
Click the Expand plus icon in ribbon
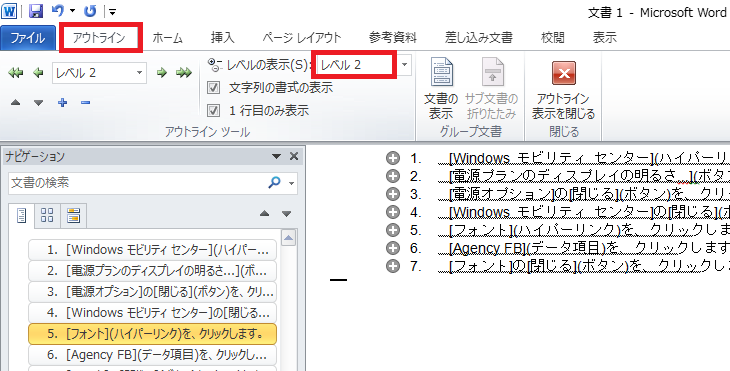(x=62, y=103)
